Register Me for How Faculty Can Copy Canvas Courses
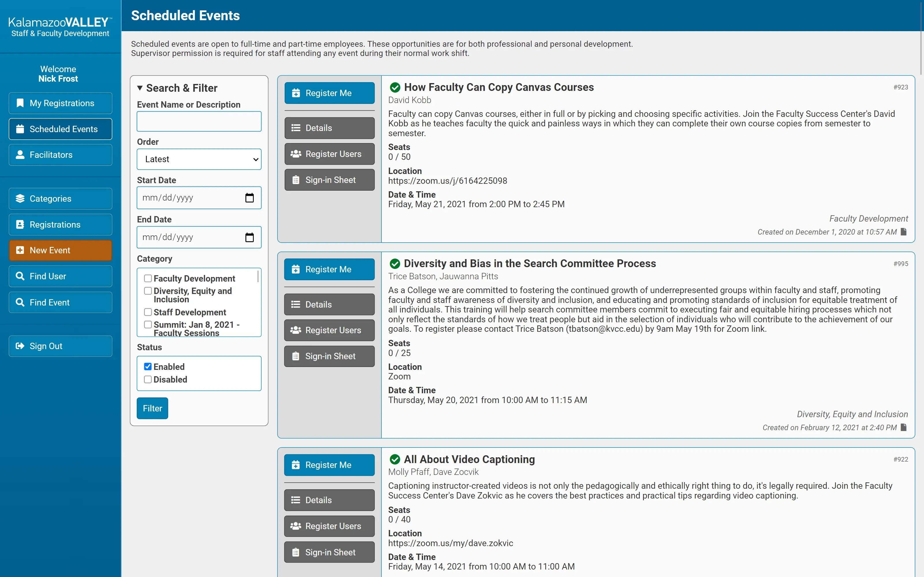Viewport: 924px width, 577px height. pos(329,93)
